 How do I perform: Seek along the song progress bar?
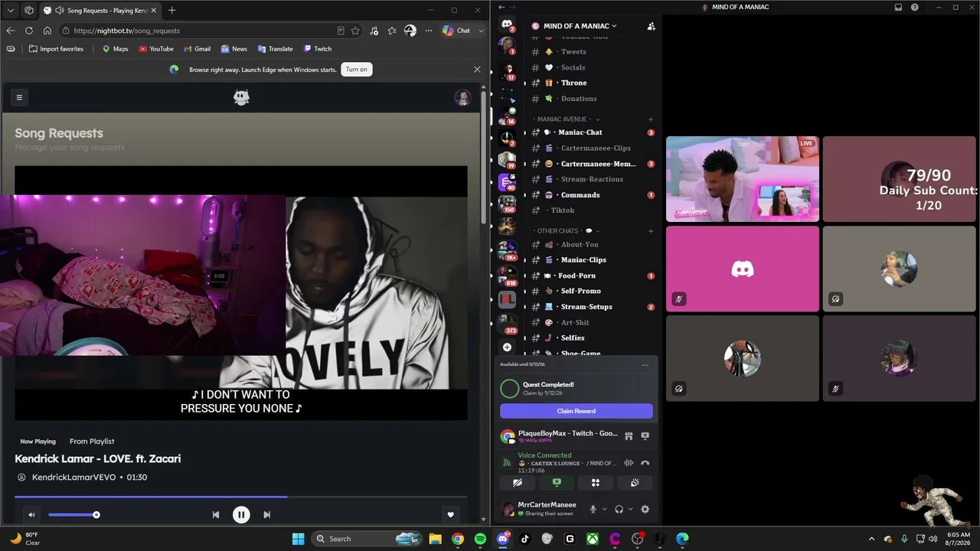pyautogui.click(x=240, y=497)
